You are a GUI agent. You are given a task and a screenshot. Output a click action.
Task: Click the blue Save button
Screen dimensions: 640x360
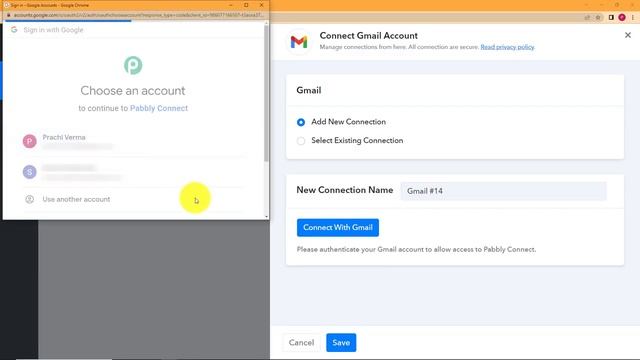tap(341, 342)
